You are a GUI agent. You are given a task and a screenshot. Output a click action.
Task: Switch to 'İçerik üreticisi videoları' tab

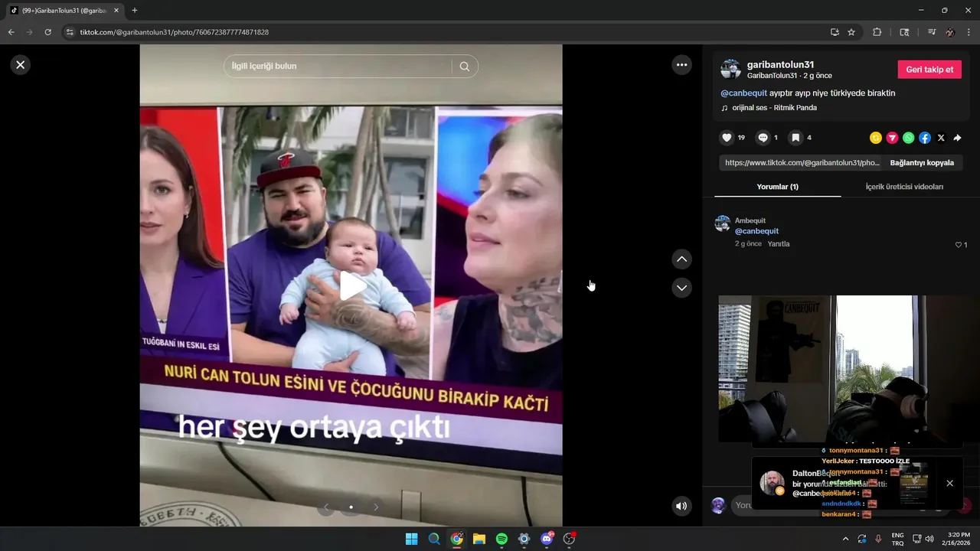coord(904,187)
